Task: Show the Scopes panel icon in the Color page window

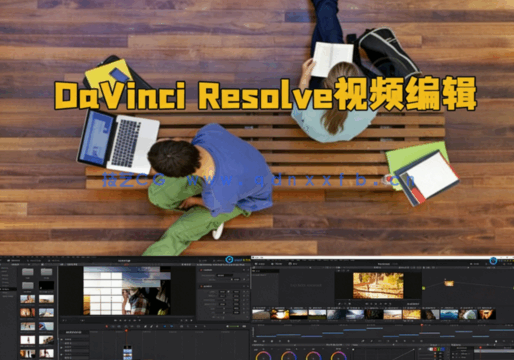Action: [504, 341]
